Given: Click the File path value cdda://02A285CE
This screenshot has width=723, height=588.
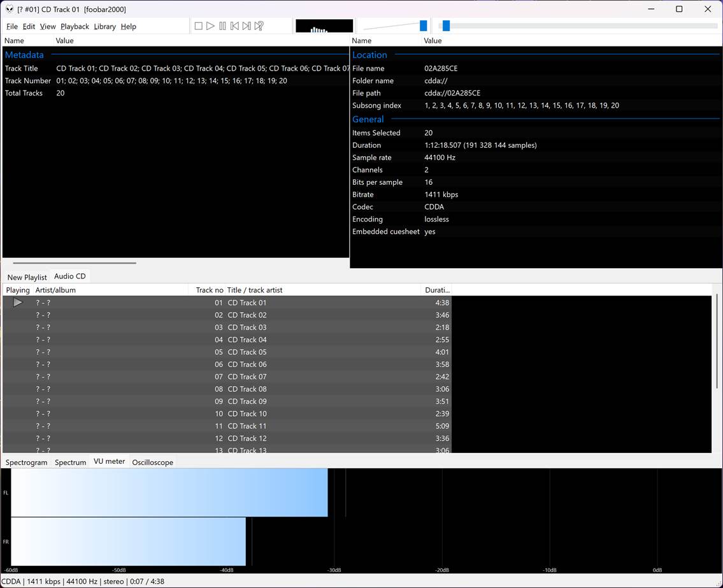Looking at the screenshot, I should (x=452, y=93).
